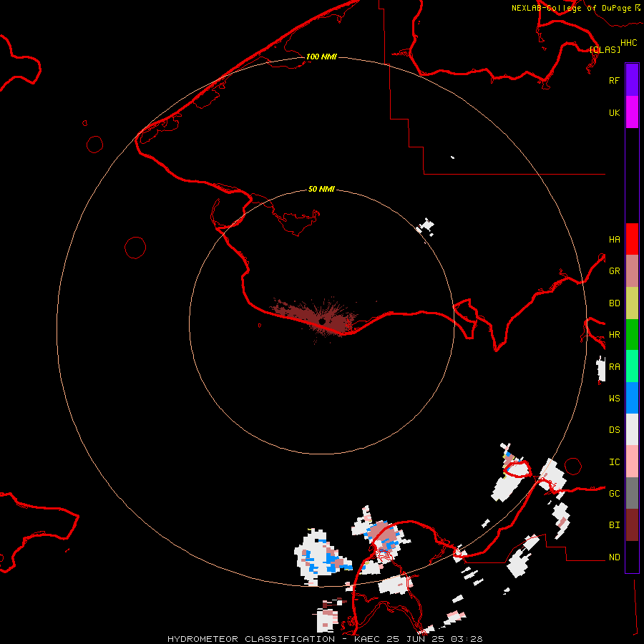The image size is (644, 644).
Task: Click the 'RA' legend label text
Action: click(614, 366)
